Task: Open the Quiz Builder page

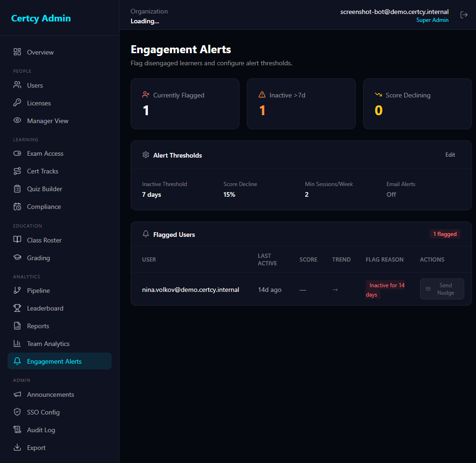Action: point(60,189)
